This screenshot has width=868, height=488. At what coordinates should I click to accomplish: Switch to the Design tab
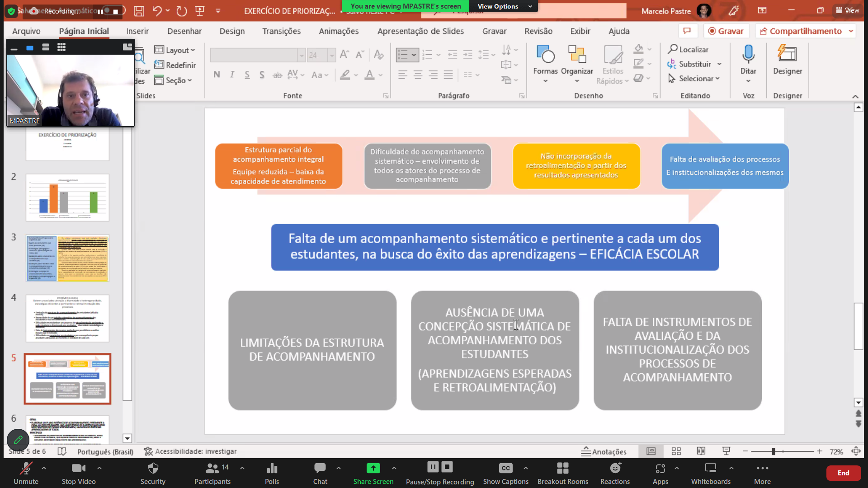pyautogui.click(x=232, y=31)
